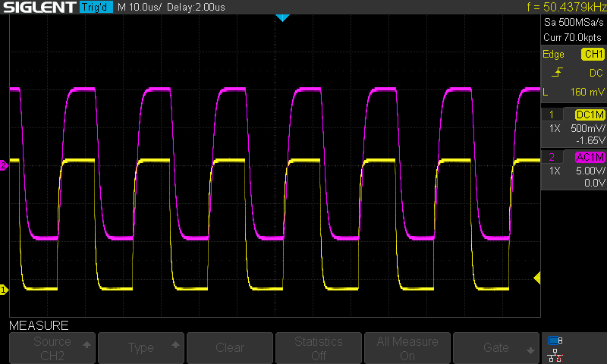The width and height of the screenshot is (607, 364).
Task: Click channel 1 scale 500mV/ value
Action: click(587, 128)
